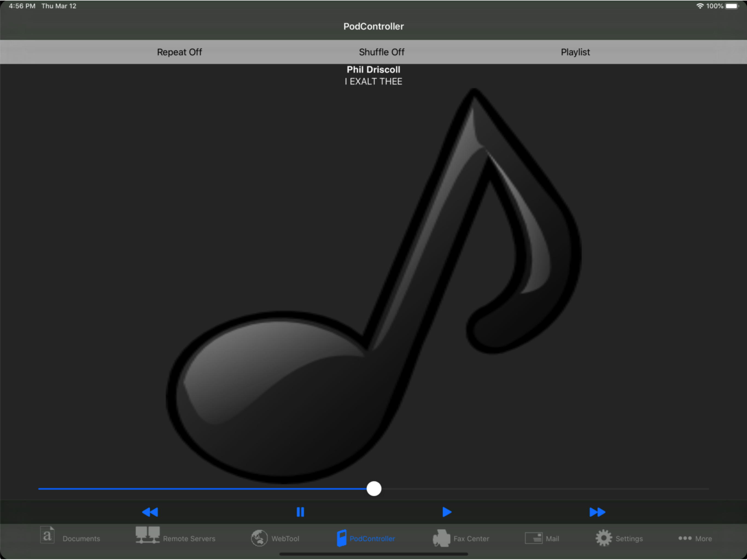The width and height of the screenshot is (747, 560).
Task: Click the battery status icon
Action: 732,6
